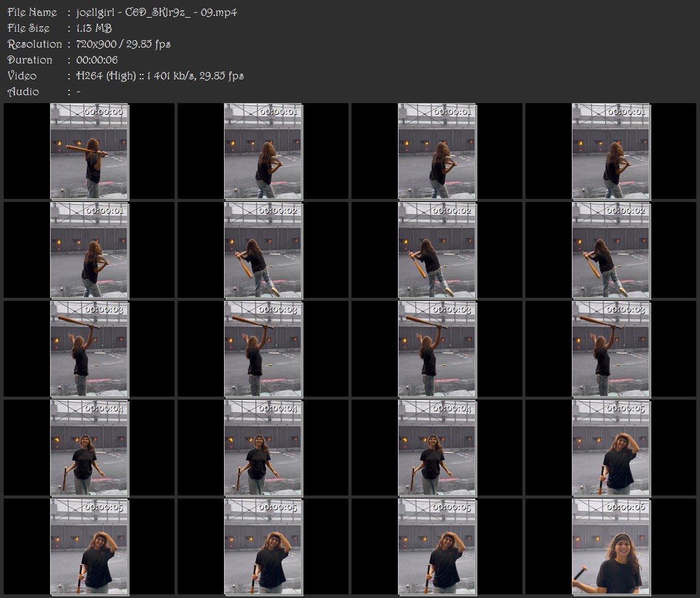Screen dimensions: 700x598
Task: Pick the second frame stamped 00:00:03
Action: pos(264,350)
